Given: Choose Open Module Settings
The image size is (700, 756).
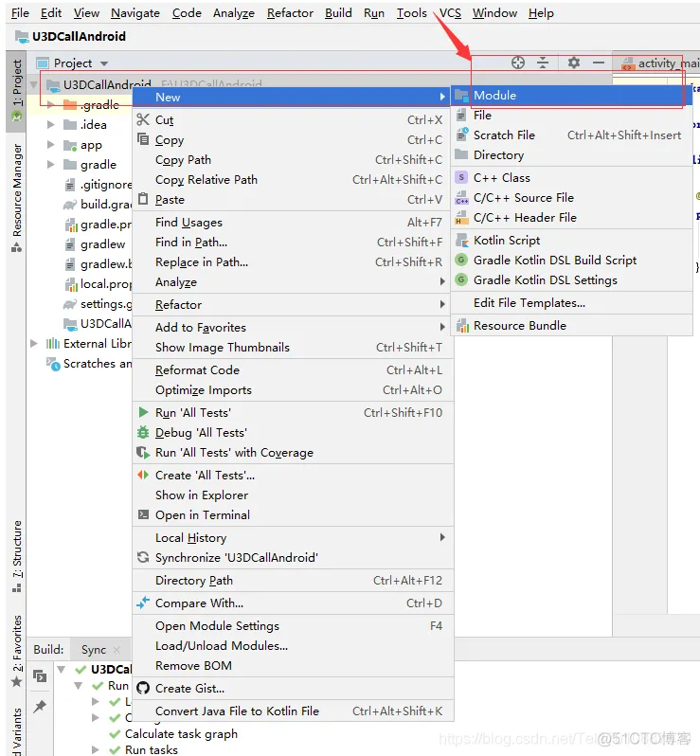Looking at the screenshot, I should pyautogui.click(x=293, y=626).
